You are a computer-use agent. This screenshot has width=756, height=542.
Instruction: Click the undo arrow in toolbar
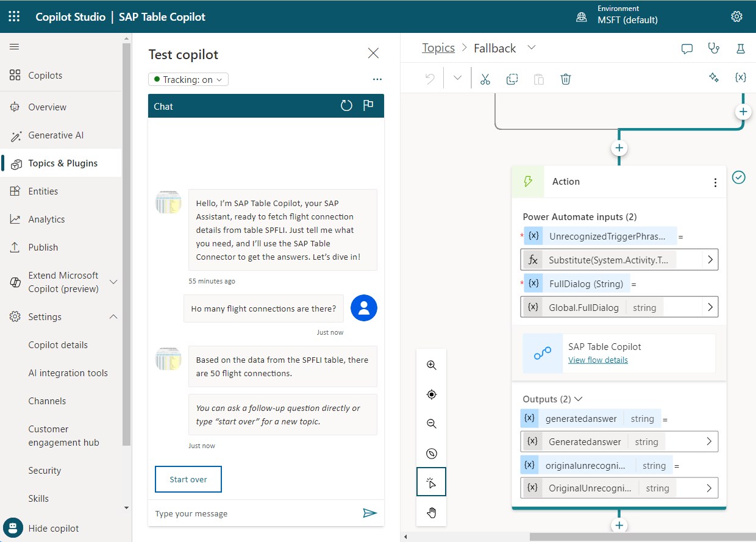click(430, 79)
